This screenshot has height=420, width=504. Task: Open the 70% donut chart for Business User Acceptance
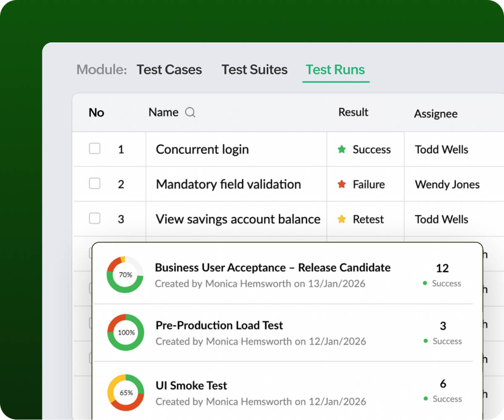(x=125, y=275)
